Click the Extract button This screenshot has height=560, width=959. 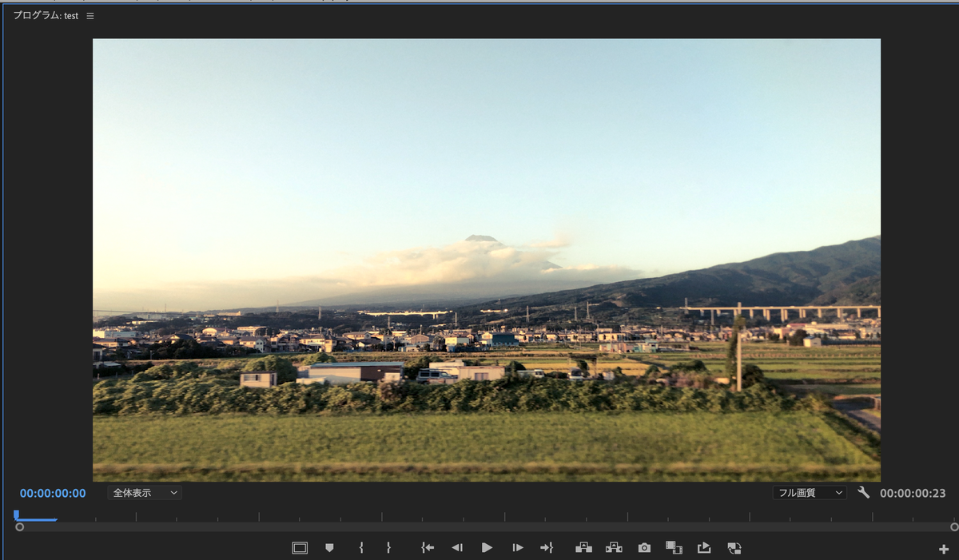pos(614,548)
